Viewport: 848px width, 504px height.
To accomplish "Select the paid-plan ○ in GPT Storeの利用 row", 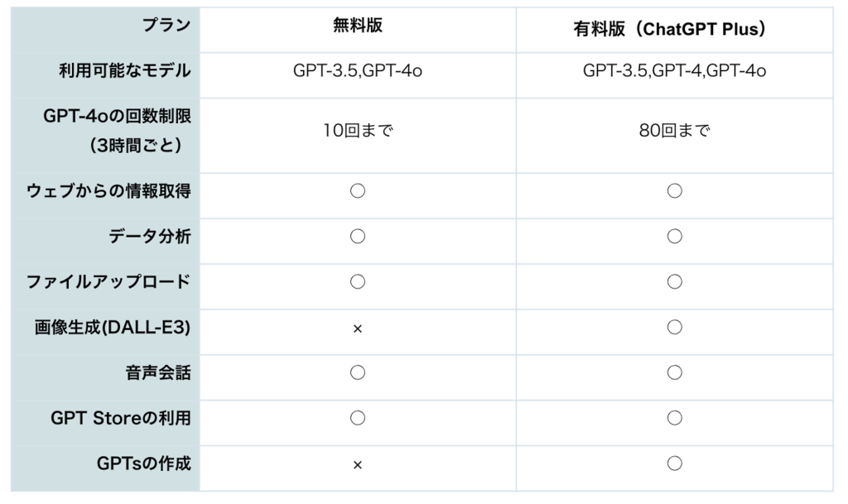I will (x=674, y=418).
